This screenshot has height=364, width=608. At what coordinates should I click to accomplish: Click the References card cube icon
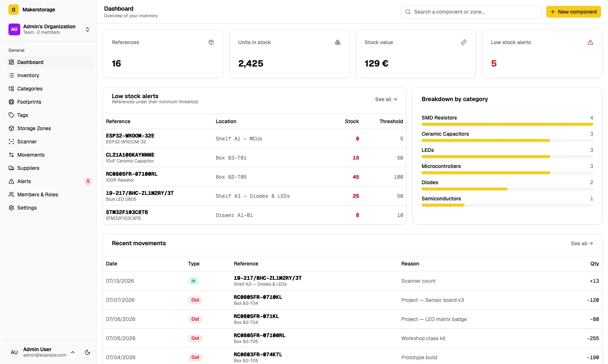[211, 42]
